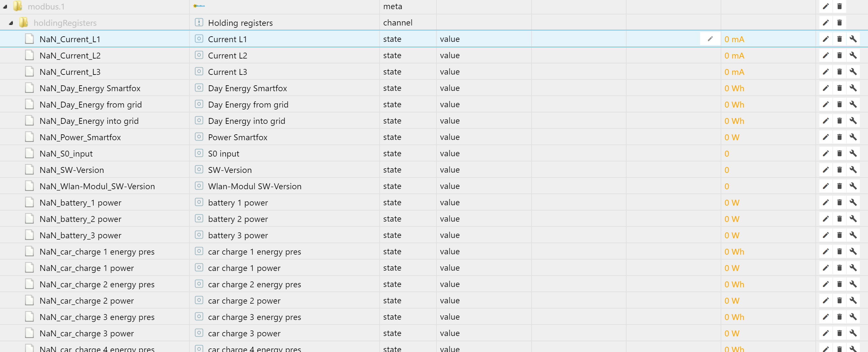
Task: Collapse the modbus.1 tree node
Action: (5, 7)
